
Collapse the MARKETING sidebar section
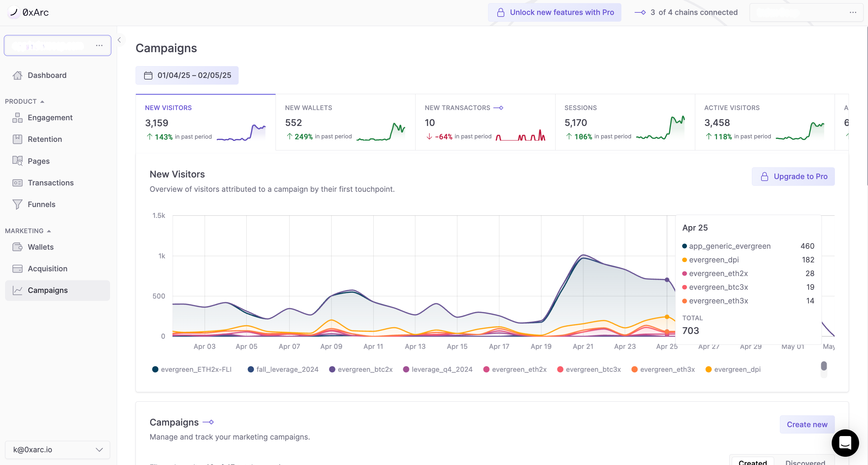(49, 231)
